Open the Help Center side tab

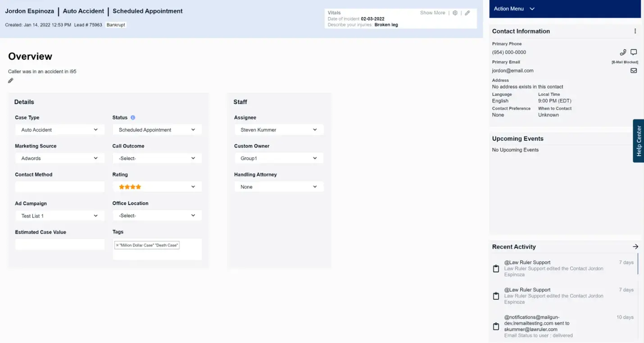(x=639, y=141)
